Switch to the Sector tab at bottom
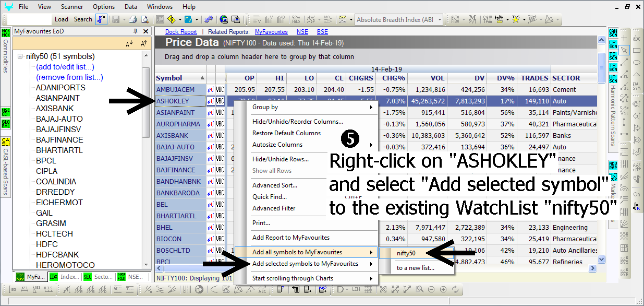644x306 pixels. pyautogui.click(x=99, y=277)
